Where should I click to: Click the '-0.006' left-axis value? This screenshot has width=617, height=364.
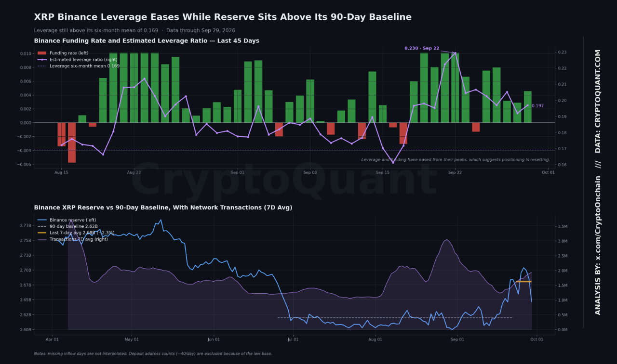pos(24,165)
